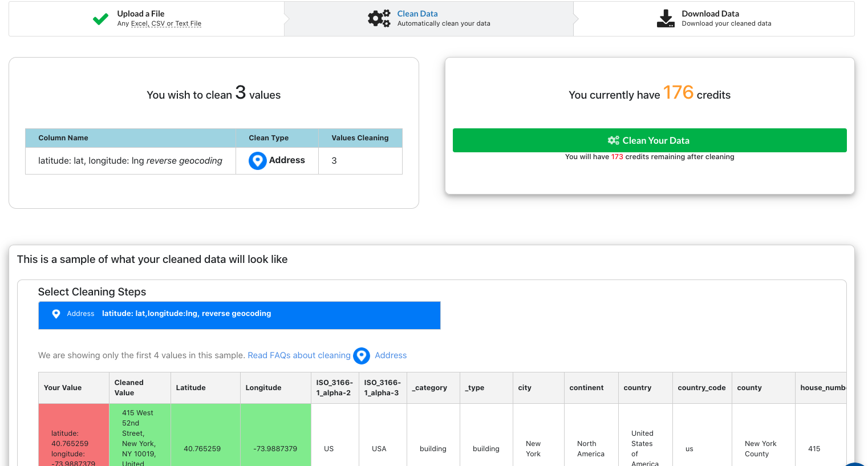Click the ISO_3166-1_alpha-3 column header
The image size is (868, 466).
pos(383,388)
